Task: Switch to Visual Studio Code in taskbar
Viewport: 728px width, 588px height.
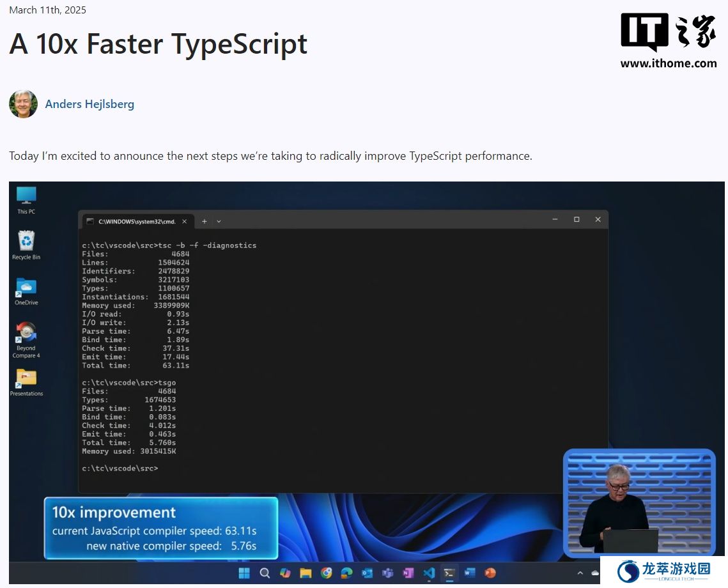Action: pyautogui.click(x=429, y=573)
